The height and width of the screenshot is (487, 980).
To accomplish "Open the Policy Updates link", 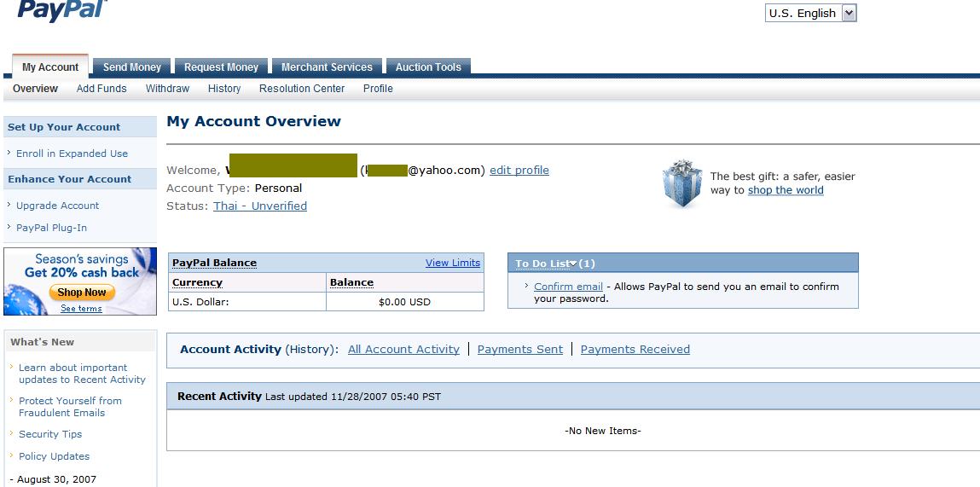I will pyautogui.click(x=54, y=456).
